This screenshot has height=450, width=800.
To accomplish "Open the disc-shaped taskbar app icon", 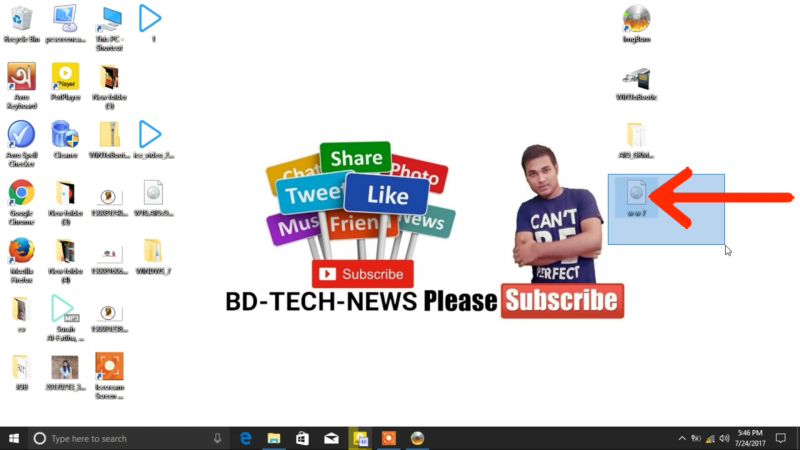I will (x=417, y=438).
